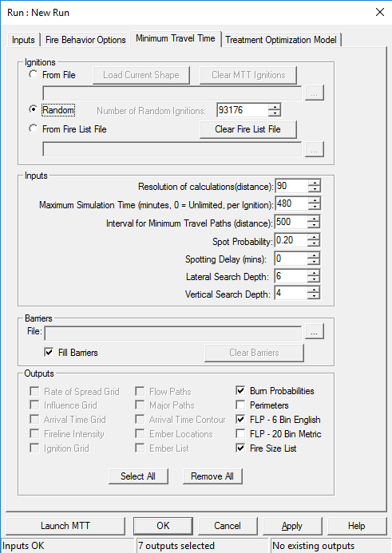Viewport: 392px width, 553px height.
Task: Increase Spotting Delay spinner value
Action: point(313,255)
